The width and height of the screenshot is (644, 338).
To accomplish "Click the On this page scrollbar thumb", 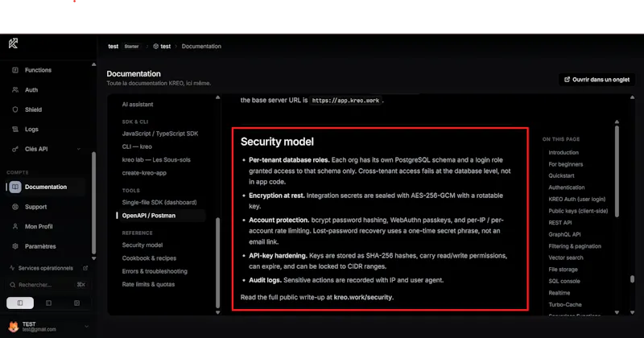I will click(x=617, y=171).
